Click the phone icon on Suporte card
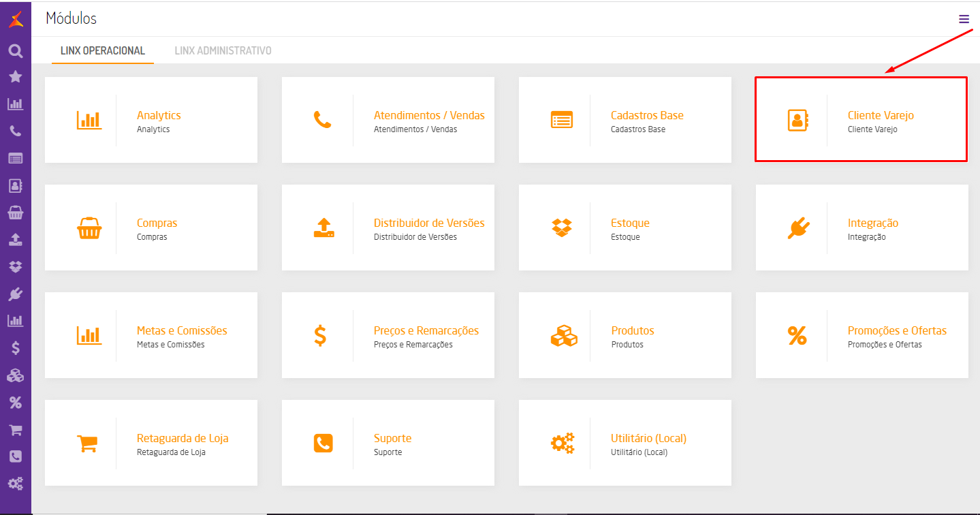The height and width of the screenshot is (515, 980). (x=323, y=443)
